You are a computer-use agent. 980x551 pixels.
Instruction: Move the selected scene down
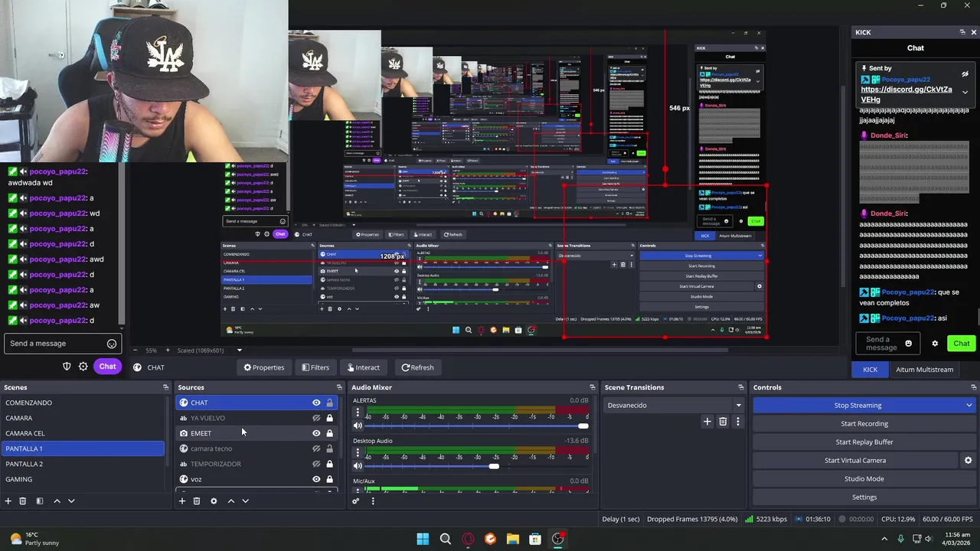pos(71,500)
